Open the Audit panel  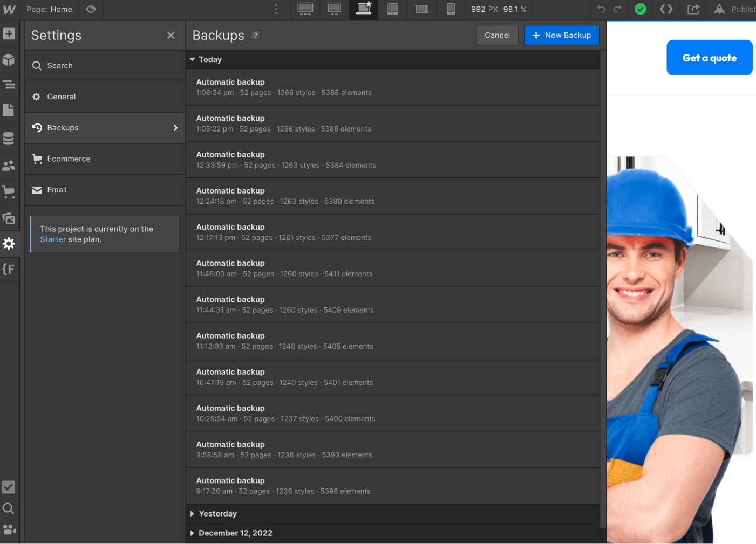click(9, 487)
